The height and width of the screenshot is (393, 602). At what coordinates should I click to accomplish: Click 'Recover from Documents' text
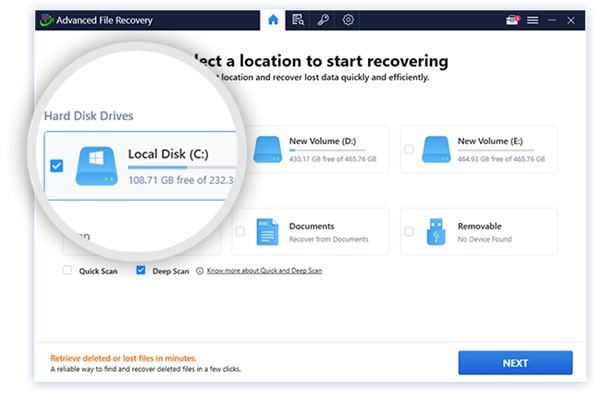329,239
